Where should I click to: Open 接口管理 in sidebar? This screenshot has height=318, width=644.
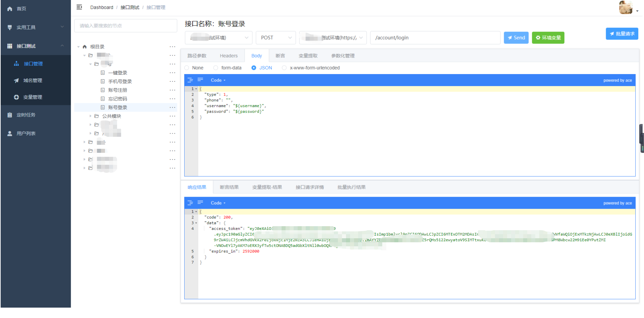coord(36,64)
